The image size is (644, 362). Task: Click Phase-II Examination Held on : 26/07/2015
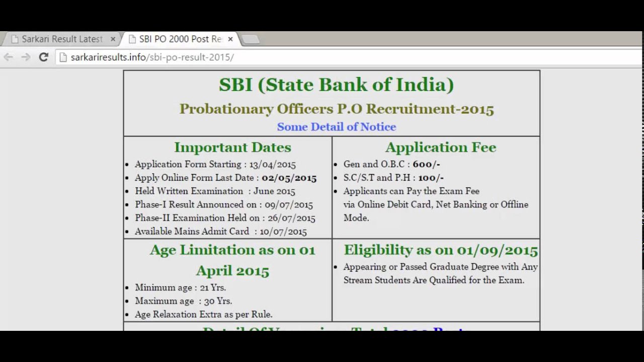(225, 218)
